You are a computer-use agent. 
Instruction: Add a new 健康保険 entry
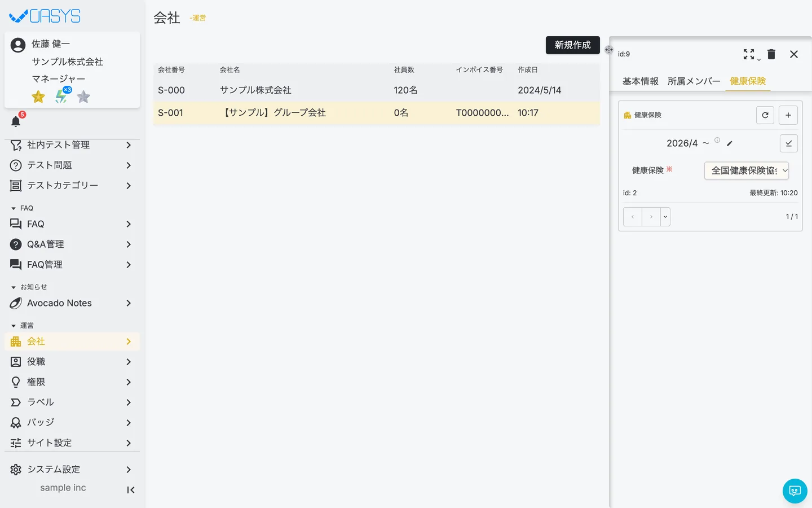788,115
